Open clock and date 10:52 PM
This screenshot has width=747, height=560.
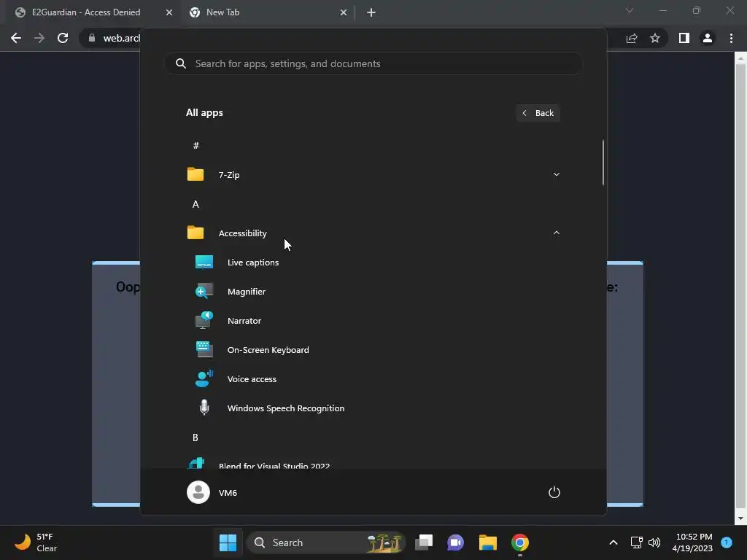click(x=694, y=542)
